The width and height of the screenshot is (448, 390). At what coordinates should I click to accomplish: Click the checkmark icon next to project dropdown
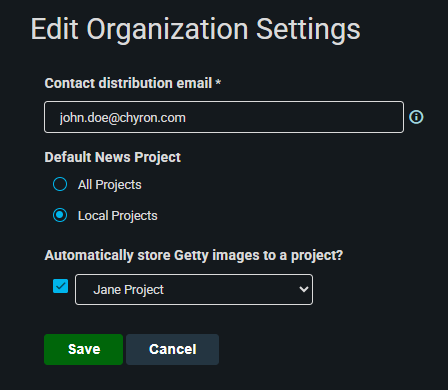pos(61,286)
